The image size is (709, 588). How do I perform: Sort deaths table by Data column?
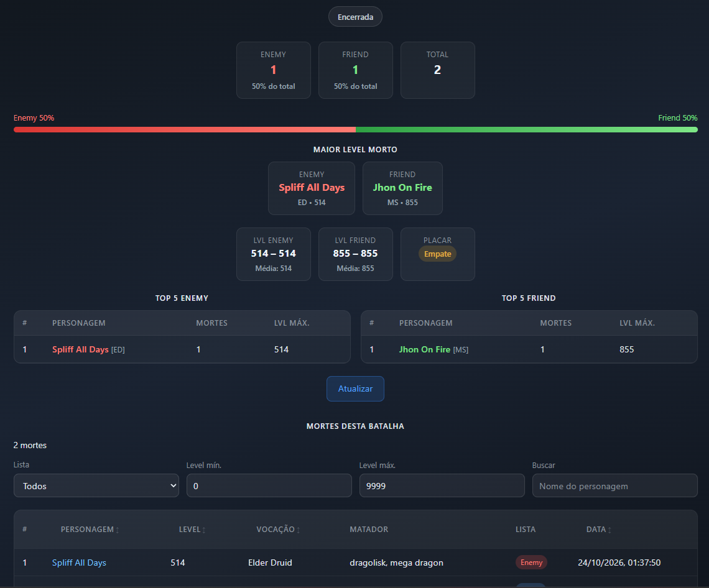[x=599, y=529]
